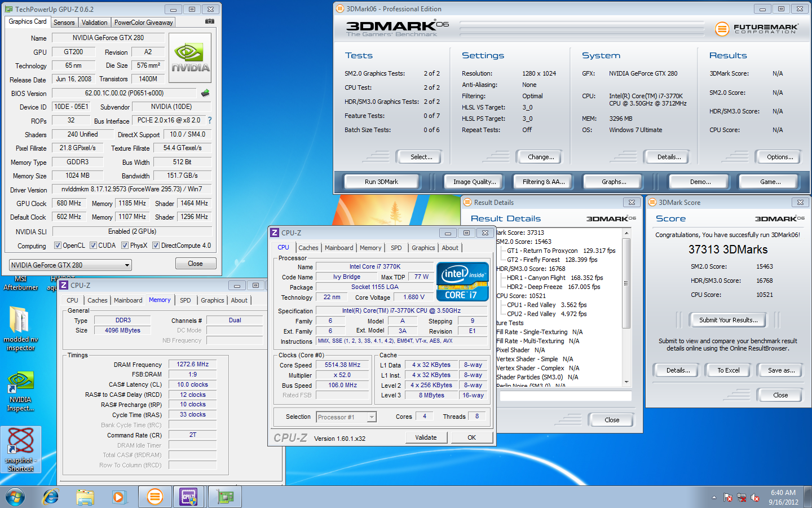The height and width of the screenshot is (508, 812).
Task: Click the scroll-down arrow in Result Details
Action: tap(626, 382)
